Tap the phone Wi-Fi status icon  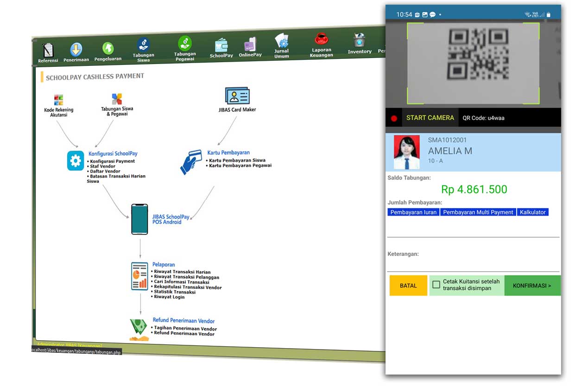(x=528, y=15)
